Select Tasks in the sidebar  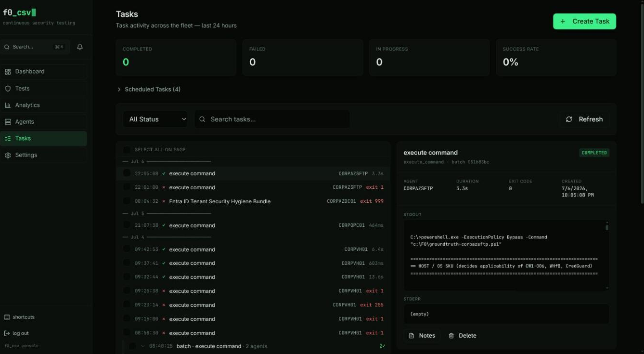click(x=43, y=138)
